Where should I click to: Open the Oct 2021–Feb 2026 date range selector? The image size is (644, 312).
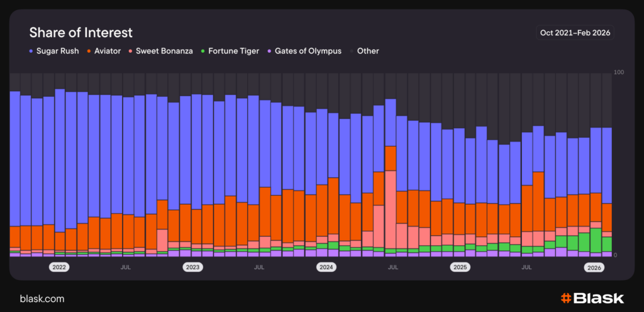pyautogui.click(x=575, y=33)
